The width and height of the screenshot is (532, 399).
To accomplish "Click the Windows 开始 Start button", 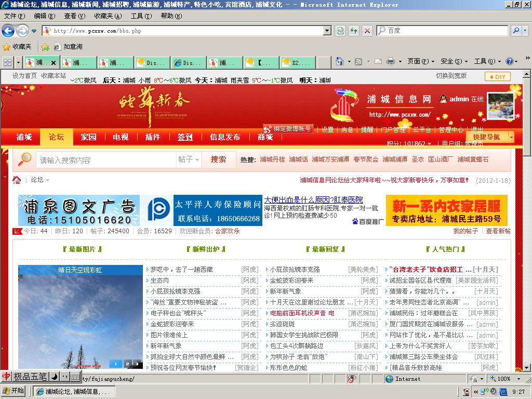I will pyautogui.click(x=14, y=391).
